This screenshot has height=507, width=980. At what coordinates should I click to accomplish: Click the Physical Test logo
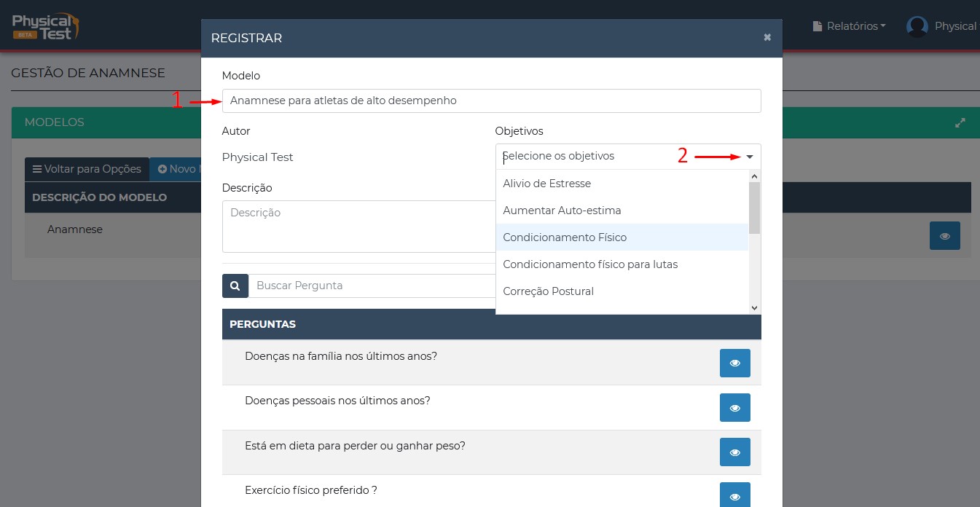(x=45, y=25)
